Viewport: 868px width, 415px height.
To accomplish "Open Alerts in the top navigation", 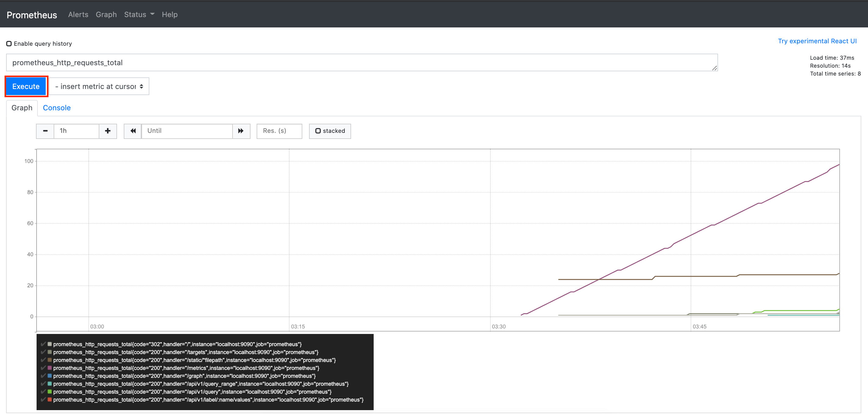I will click(x=78, y=15).
